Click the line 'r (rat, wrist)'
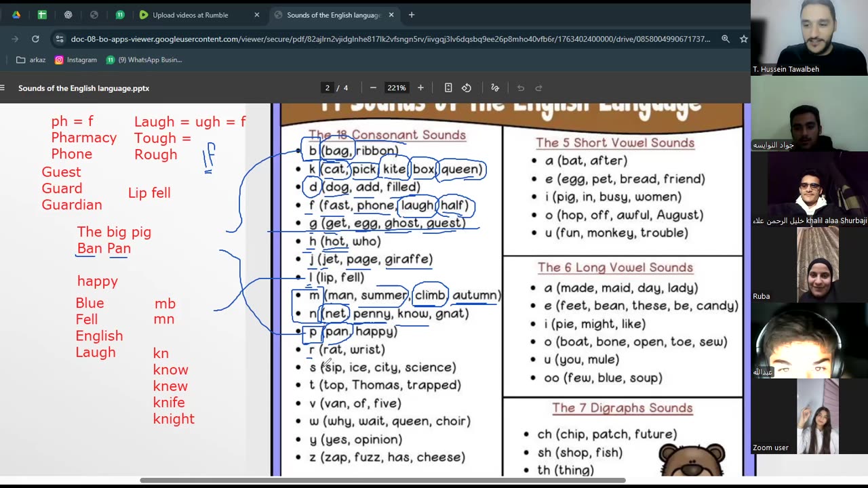The image size is (868, 488). [x=347, y=350]
